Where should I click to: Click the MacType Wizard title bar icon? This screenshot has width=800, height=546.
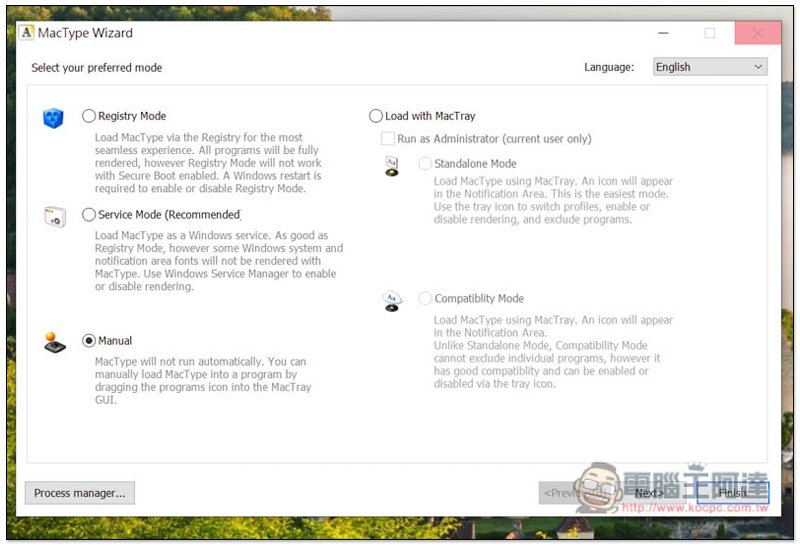(27, 33)
